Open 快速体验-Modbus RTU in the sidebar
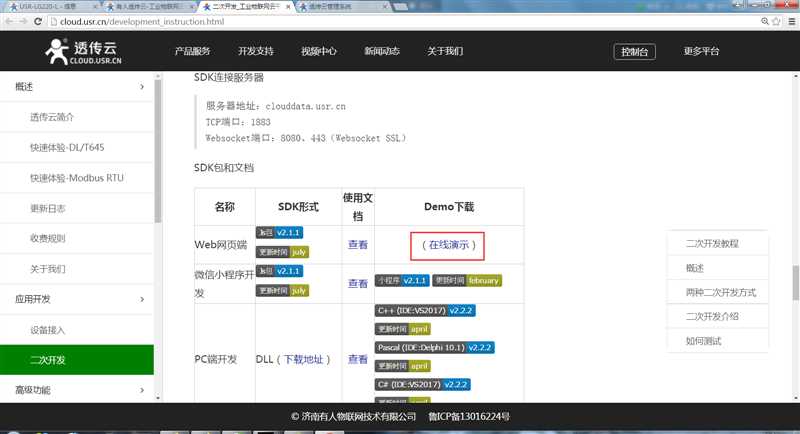 [x=77, y=177]
